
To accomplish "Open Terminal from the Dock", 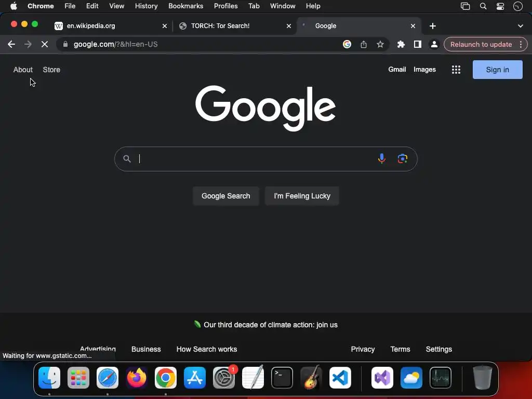I will point(282,378).
